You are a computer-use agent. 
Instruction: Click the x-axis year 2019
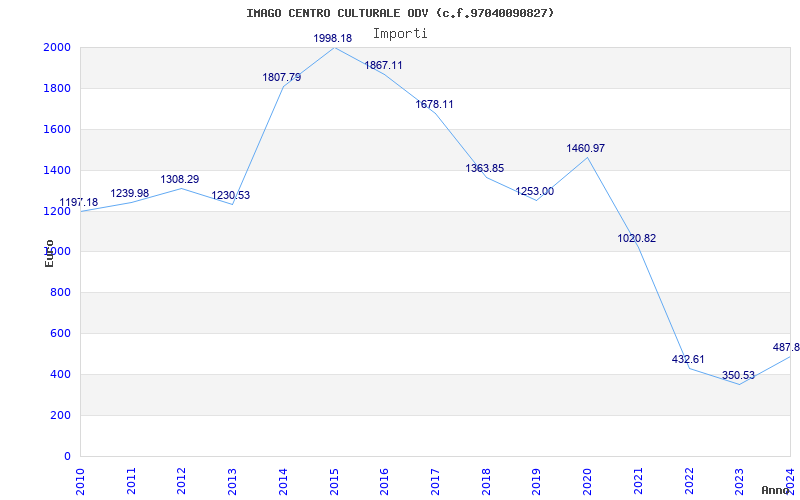point(536,481)
